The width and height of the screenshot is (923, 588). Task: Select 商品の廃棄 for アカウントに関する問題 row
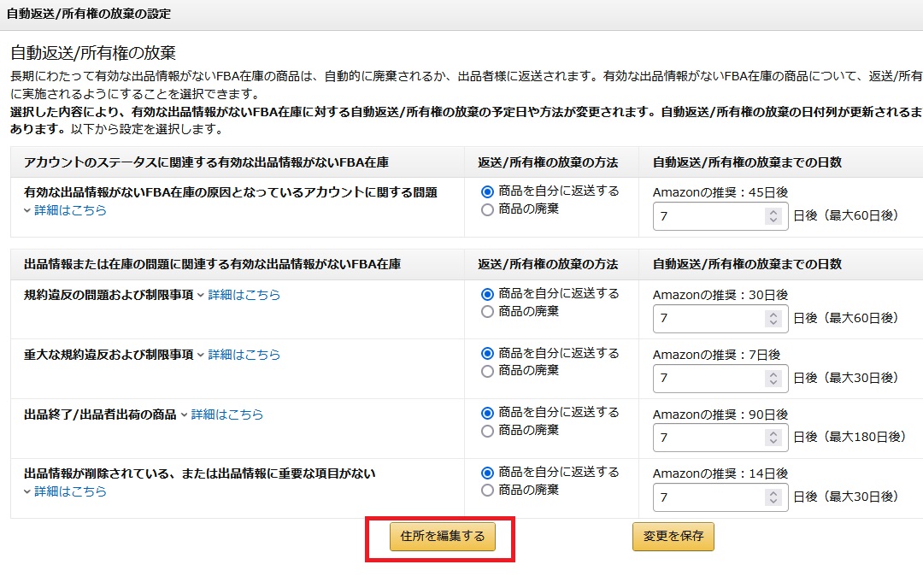click(x=487, y=209)
